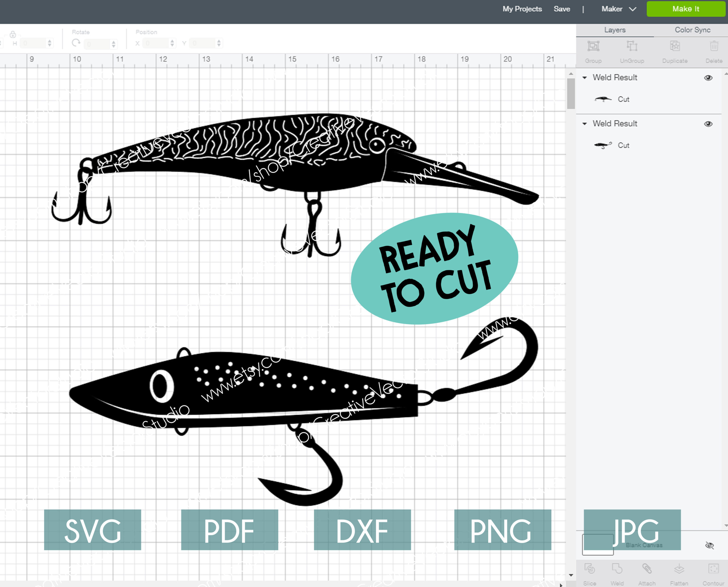This screenshot has width=728, height=587.
Task: Toggle the aspect ratio lock icon
Action: coord(13,34)
